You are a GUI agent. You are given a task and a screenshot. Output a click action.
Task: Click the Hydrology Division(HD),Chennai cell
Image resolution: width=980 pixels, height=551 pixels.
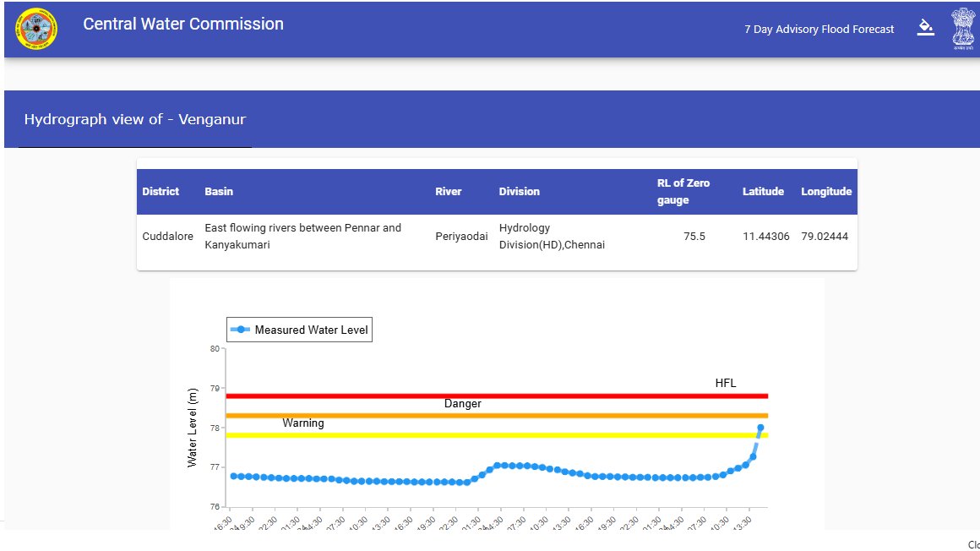click(x=552, y=237)
